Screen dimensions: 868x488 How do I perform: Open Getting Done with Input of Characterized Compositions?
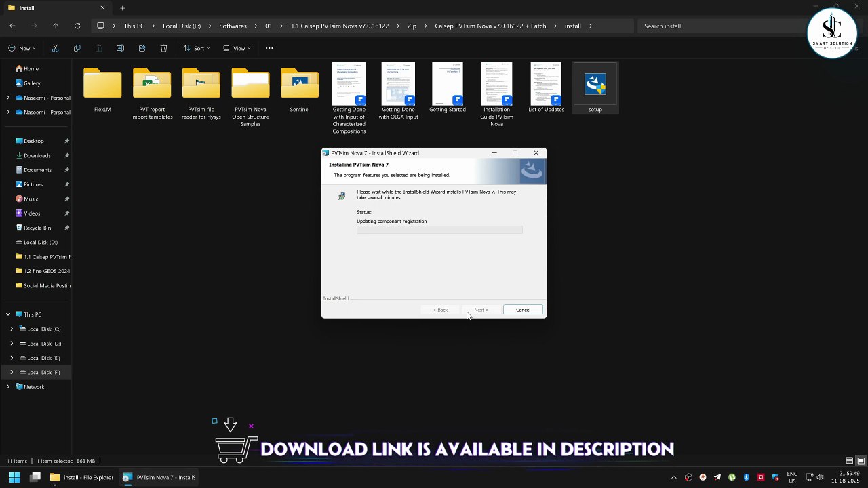tap(349, 99)
